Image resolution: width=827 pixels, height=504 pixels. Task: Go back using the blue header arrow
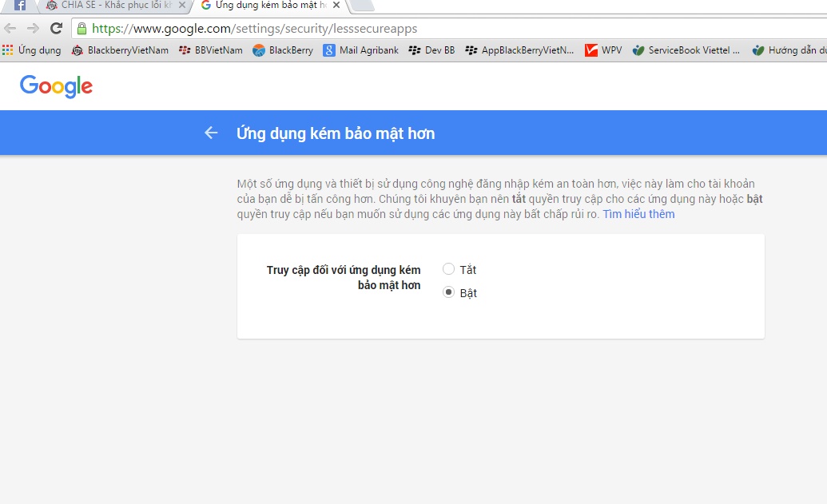click(211, 133)
